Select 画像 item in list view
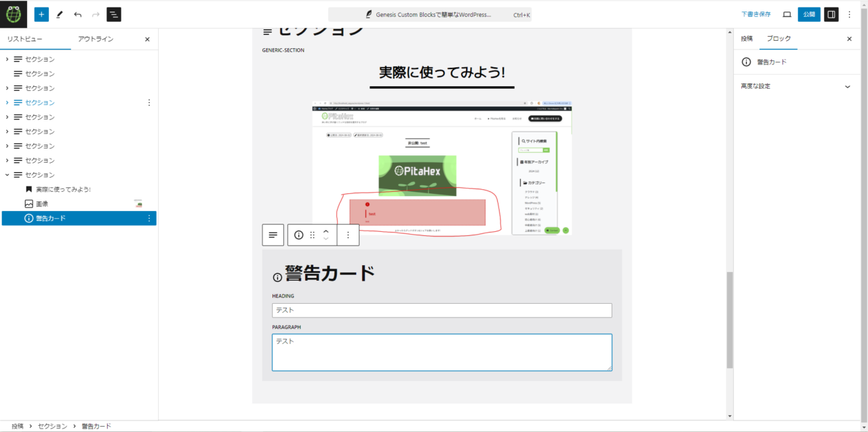This screenshot has height=432, width=868. [42, 203]
